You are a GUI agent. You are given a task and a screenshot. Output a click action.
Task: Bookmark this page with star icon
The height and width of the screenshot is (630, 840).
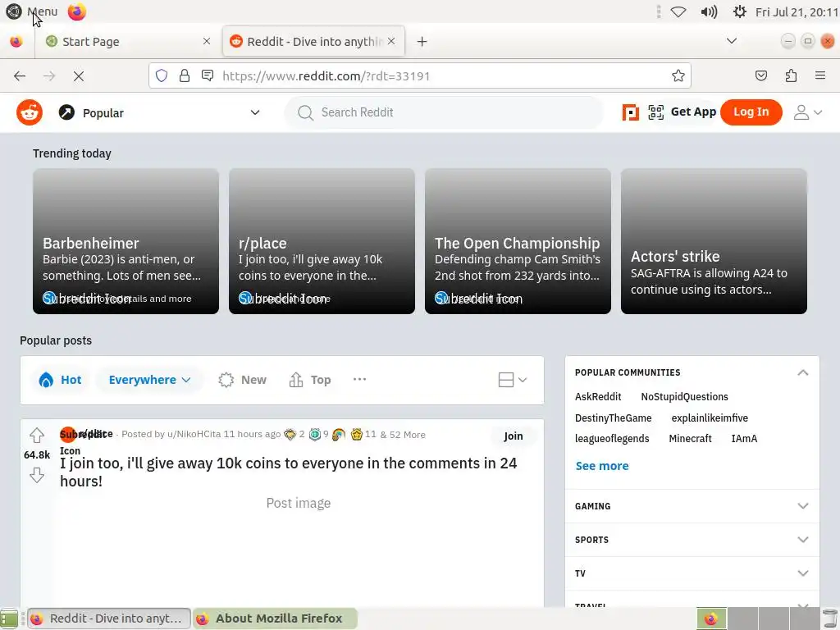click(678, 75)
